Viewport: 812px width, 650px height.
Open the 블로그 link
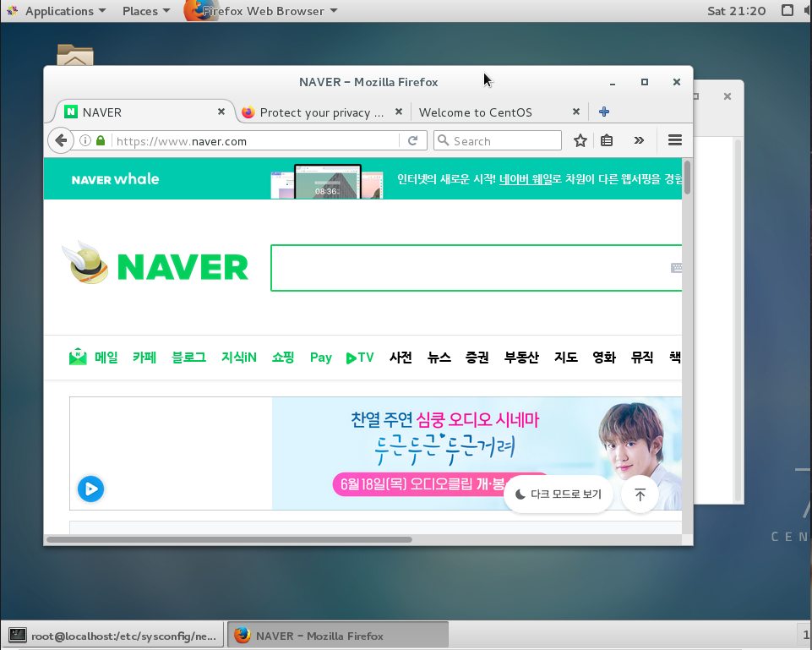coord(188,358)
